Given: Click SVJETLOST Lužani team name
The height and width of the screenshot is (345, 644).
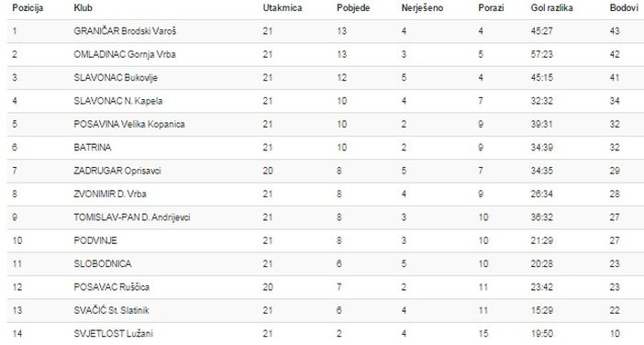Looking at the screenshot, I should tap(114, 333).
